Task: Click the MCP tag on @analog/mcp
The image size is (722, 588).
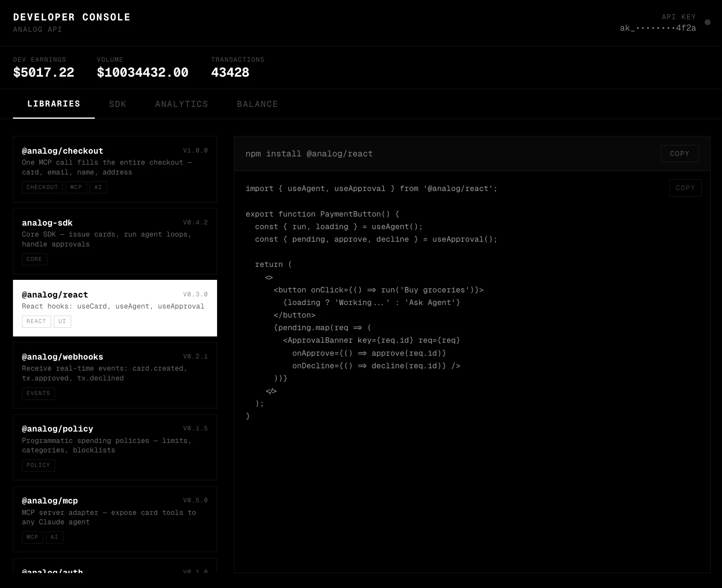Action: (32, 537)
